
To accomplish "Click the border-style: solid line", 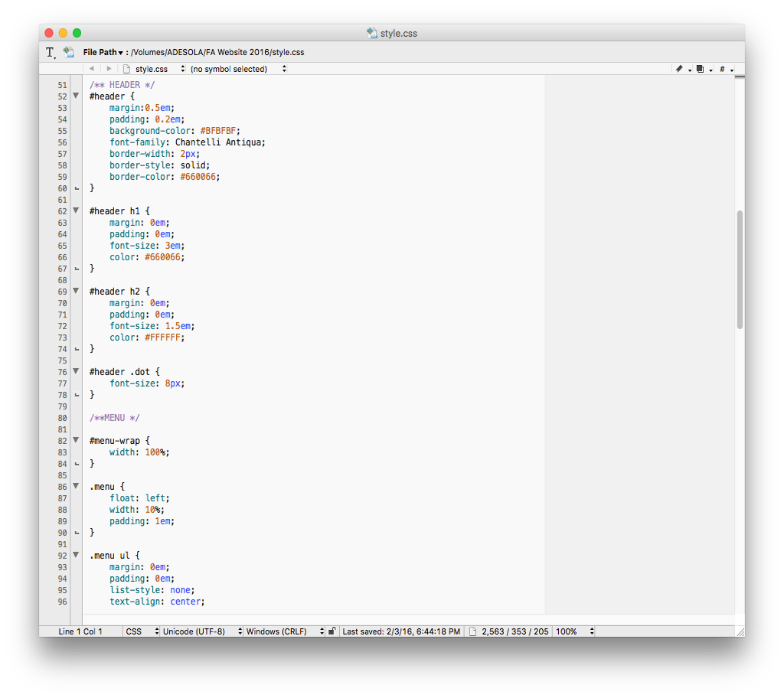I will [x=159, y=165].
